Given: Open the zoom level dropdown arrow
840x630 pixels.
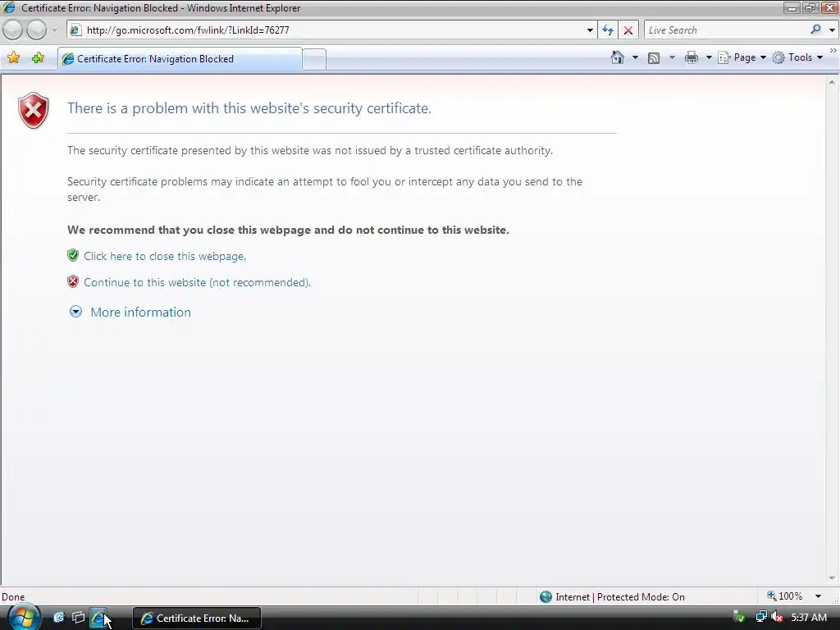Looking at the screenshot, I should coord(818,596).
